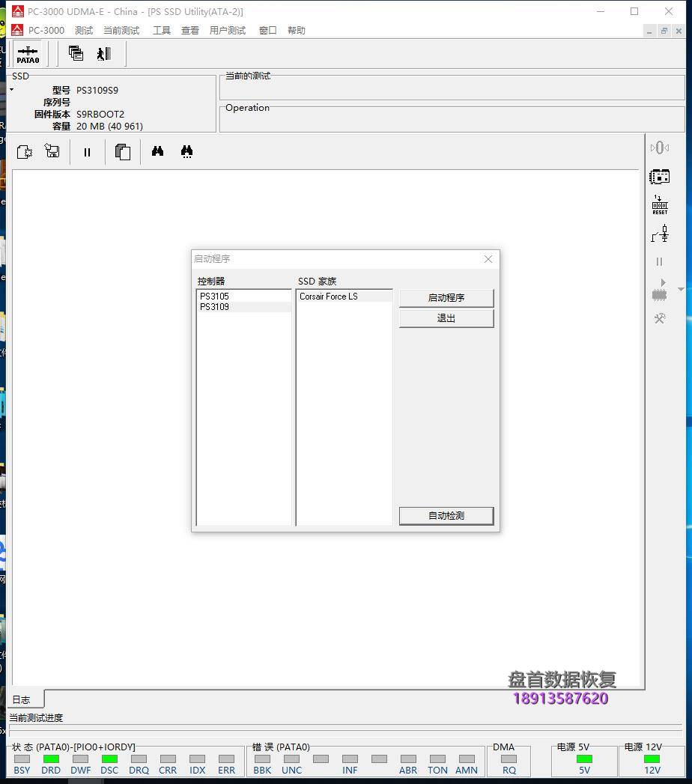Click the power circuit switch icon
Viewport: 692px width, 784px height.
[x=659, y=234]
